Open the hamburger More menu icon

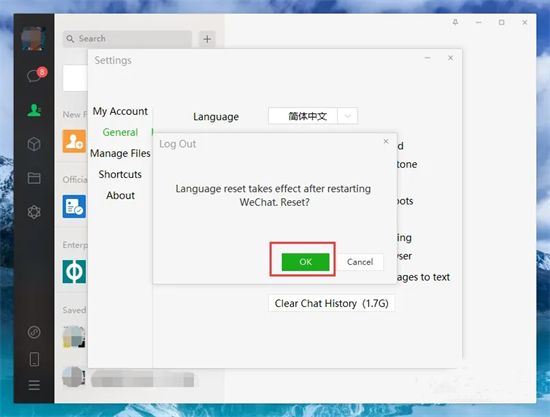34,385
